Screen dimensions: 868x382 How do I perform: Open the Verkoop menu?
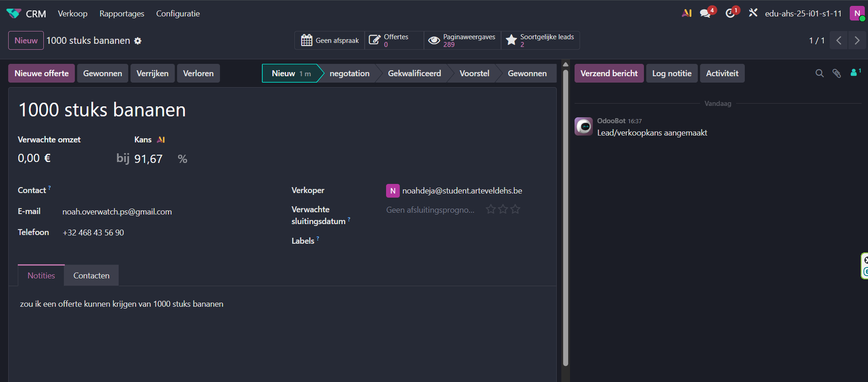(x=73, y=14)
